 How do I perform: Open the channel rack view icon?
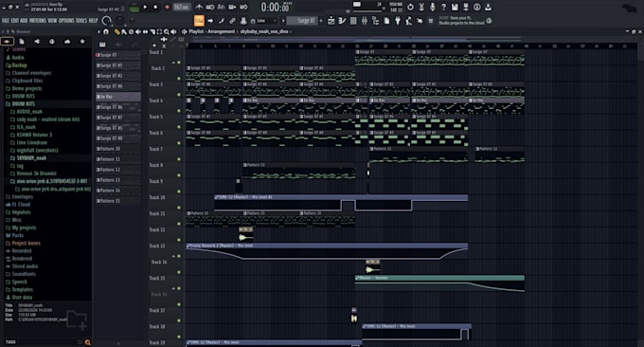tap(353, 21)
